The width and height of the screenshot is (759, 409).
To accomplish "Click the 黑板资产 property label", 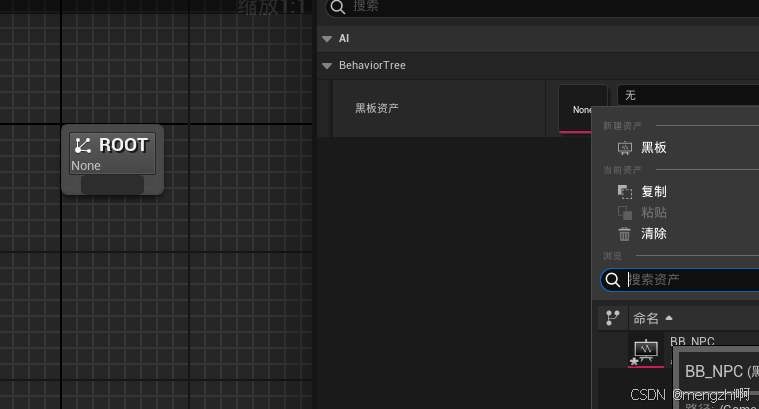I will (377, 108).
